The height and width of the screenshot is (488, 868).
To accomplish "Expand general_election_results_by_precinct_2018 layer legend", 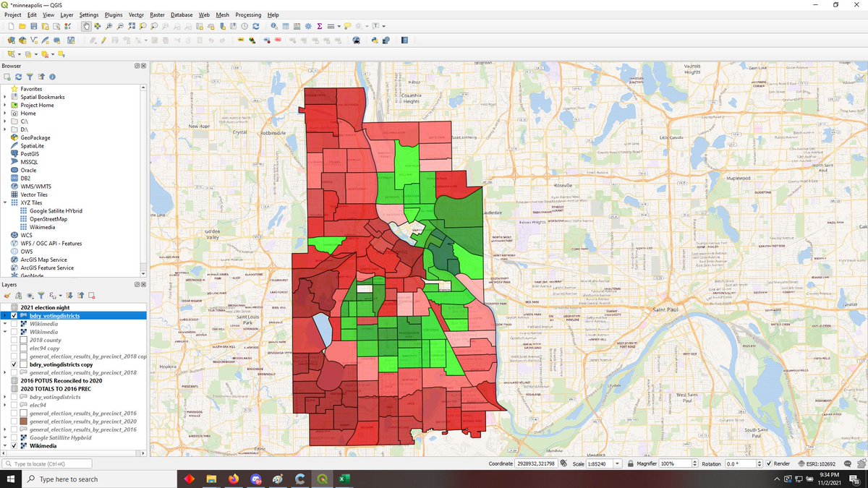I will [5, 373].
